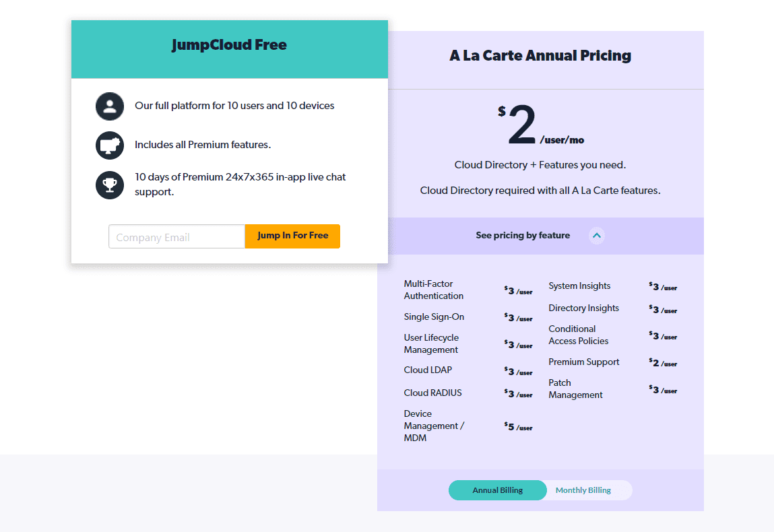
Task: Click System Insights feature
Action: 579,286
